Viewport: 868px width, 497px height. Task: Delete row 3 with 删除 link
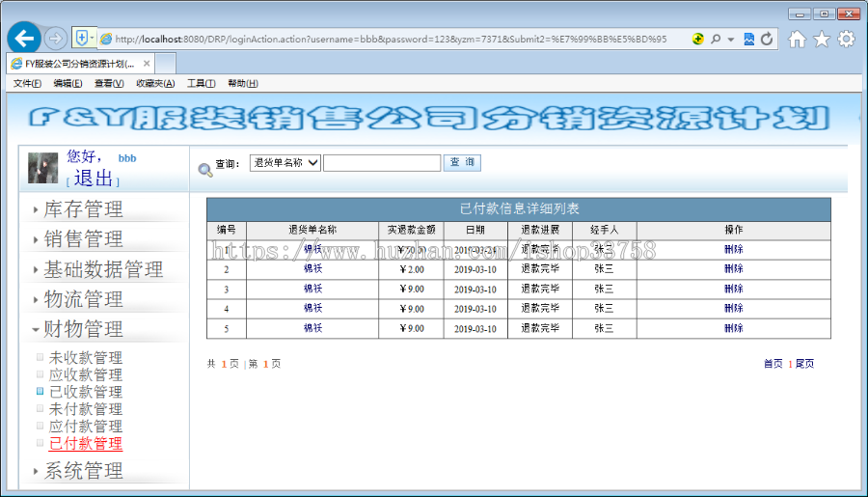pos(734,289)
